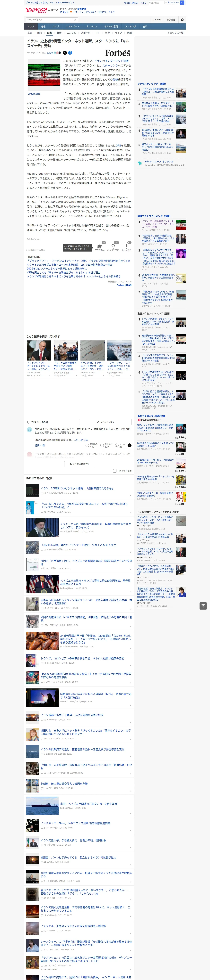Open video ranking item トランプ大統領、クレジットカード
210x980 pixels.
tap(158, 321)
